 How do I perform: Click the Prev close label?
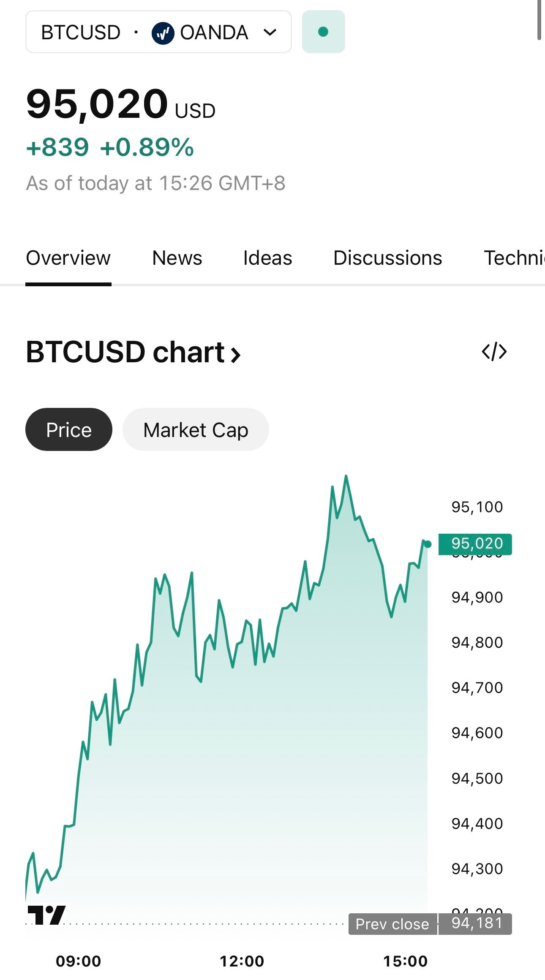pyautogui.click(x=392, y=924)
